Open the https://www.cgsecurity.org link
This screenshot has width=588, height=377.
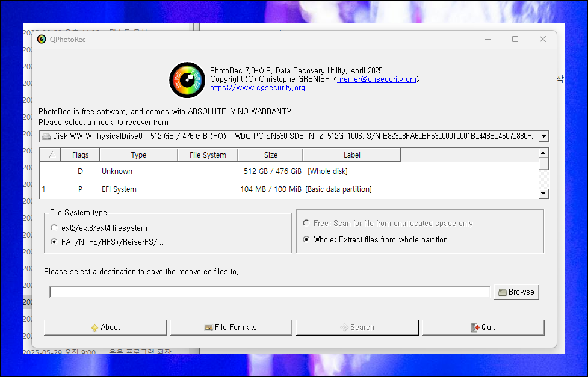pyautogui.click(x=257, y=88)
